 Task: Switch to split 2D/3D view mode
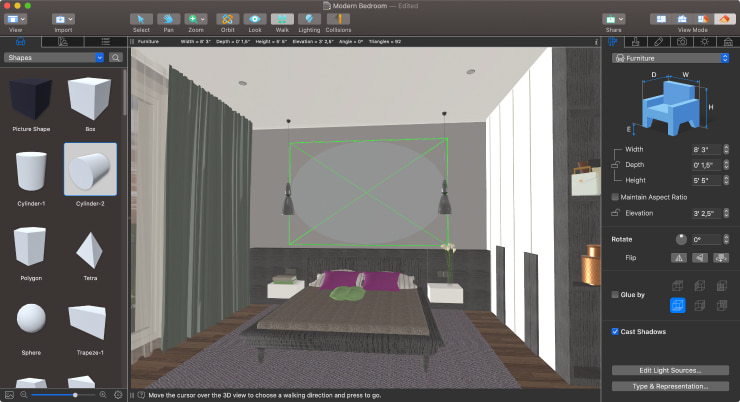[703, 19]
